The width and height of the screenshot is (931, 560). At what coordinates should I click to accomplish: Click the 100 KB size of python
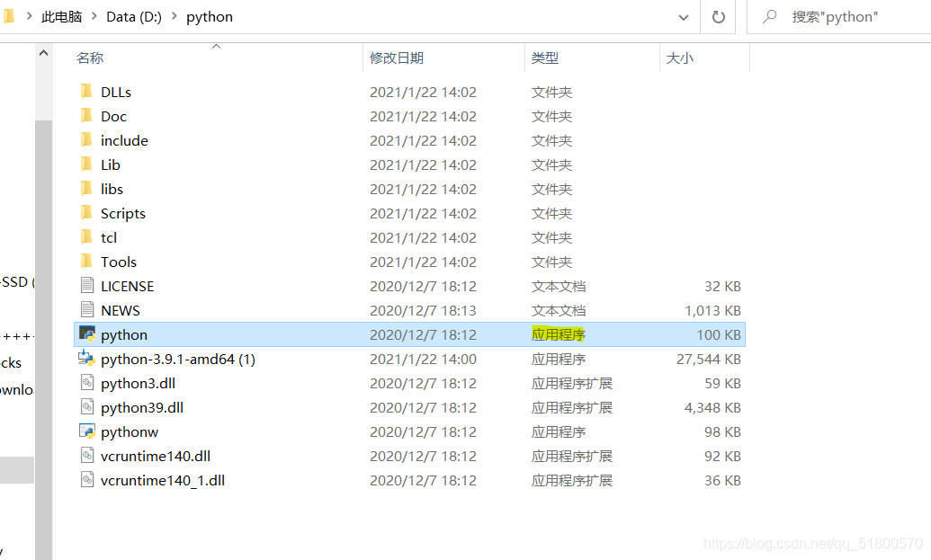(x=719, y=335)
